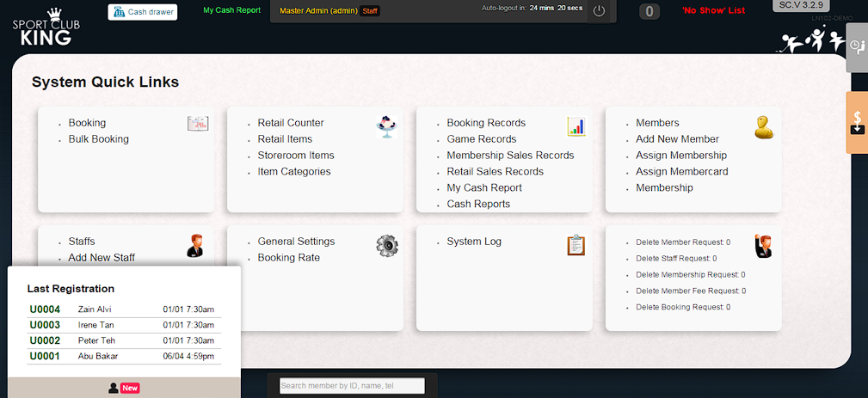This screenshot has width=868, height=398.
Task: Open the booking calendar icon
Action: click(x=198, y=124)
